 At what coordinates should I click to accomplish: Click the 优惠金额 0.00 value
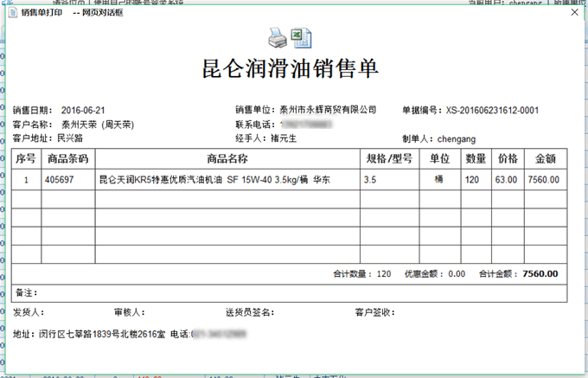tap(457, 274)
